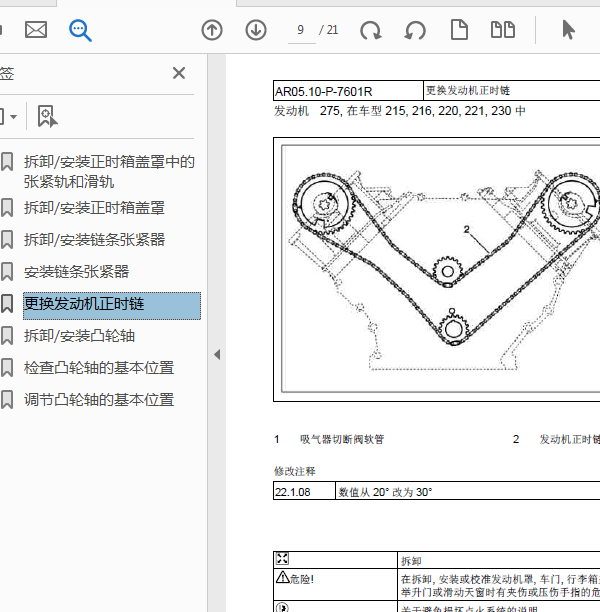Screen dimensions: 600x612
Task: Click the 拆卸 table header cell
Action: 499,560
